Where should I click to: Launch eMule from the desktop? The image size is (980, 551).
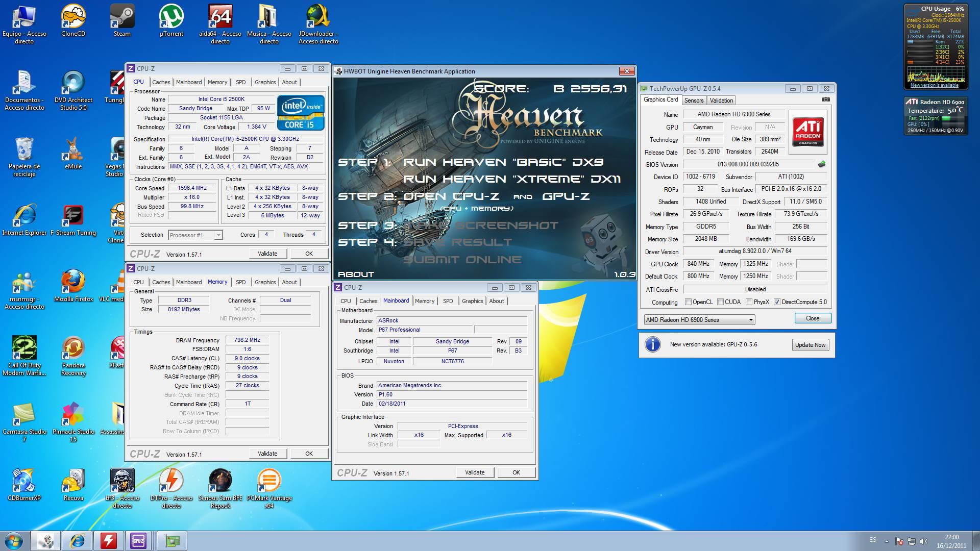(73, 154)
